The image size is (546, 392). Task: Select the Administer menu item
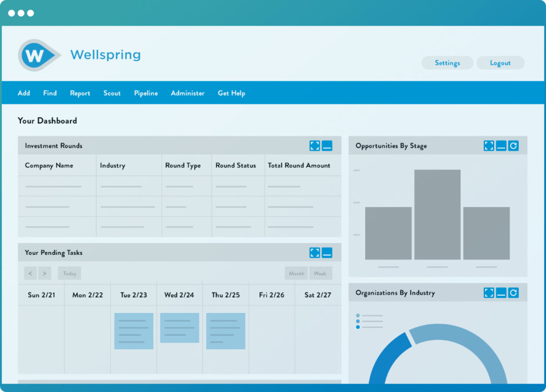188,93
